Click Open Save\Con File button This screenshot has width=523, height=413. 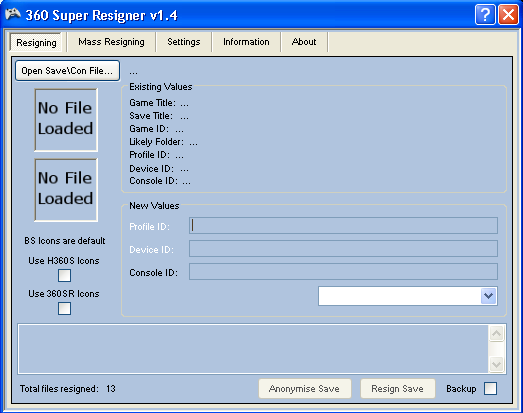[x=67, y=71]
